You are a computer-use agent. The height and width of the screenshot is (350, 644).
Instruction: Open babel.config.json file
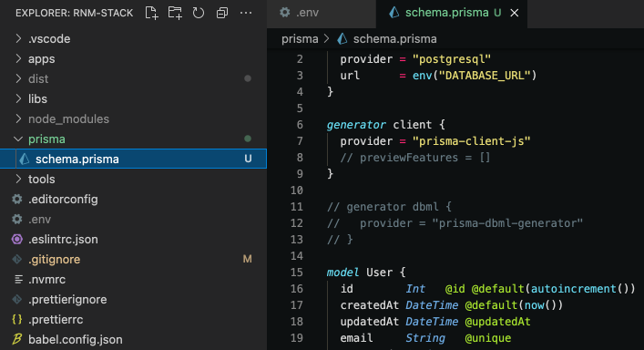76,340
